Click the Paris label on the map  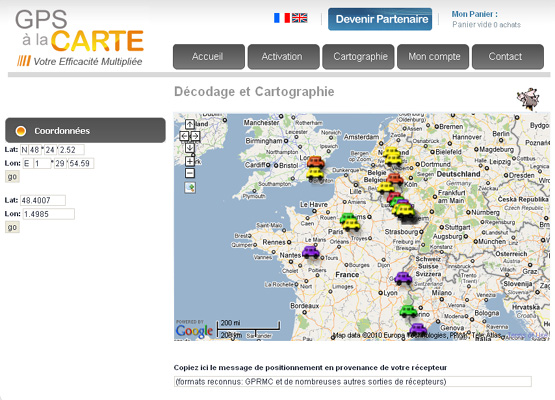pos(335,232)
